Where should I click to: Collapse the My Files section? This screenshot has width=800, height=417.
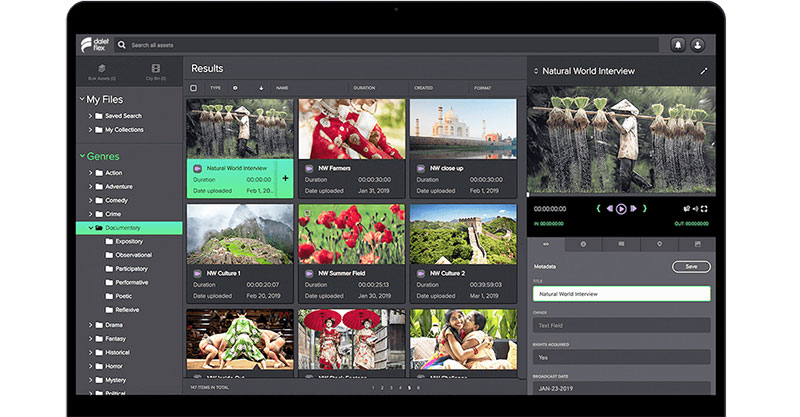pos(82,99)
